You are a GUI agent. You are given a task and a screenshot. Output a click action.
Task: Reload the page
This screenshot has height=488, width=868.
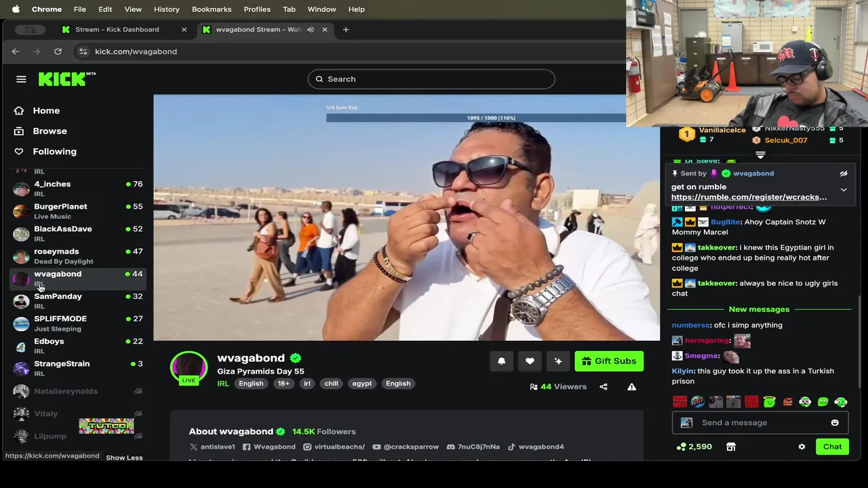tap(58, 52)
